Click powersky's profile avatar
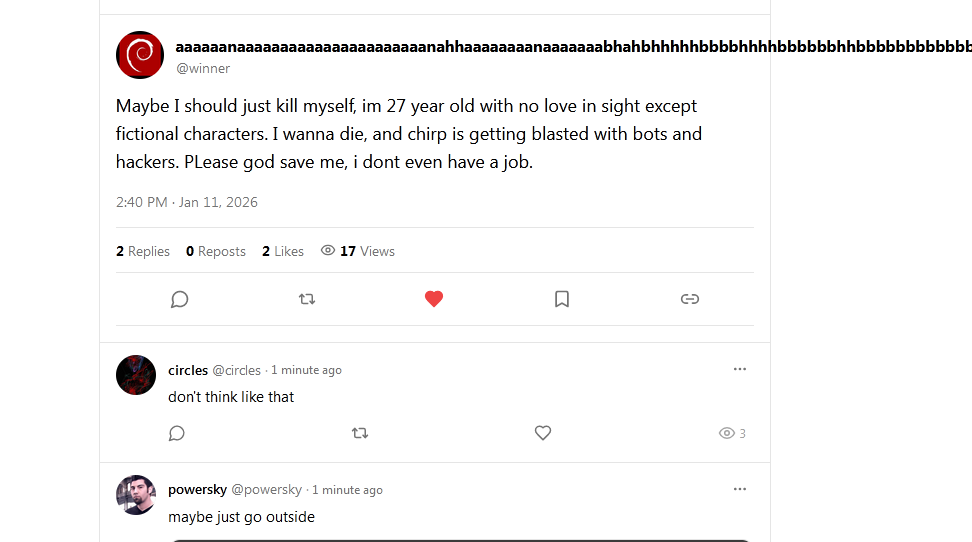 coord(136,495)
